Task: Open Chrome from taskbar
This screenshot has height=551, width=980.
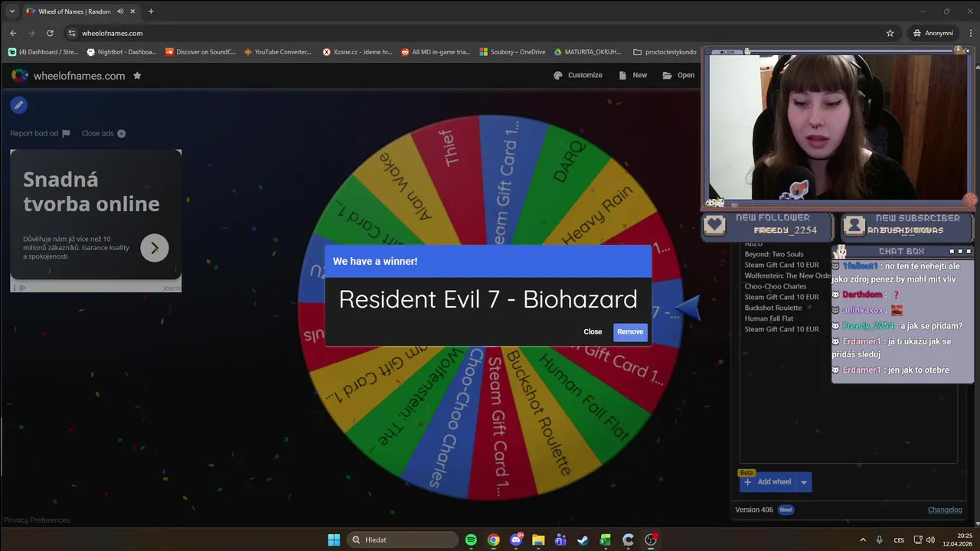Action: [x=494, y=540]
